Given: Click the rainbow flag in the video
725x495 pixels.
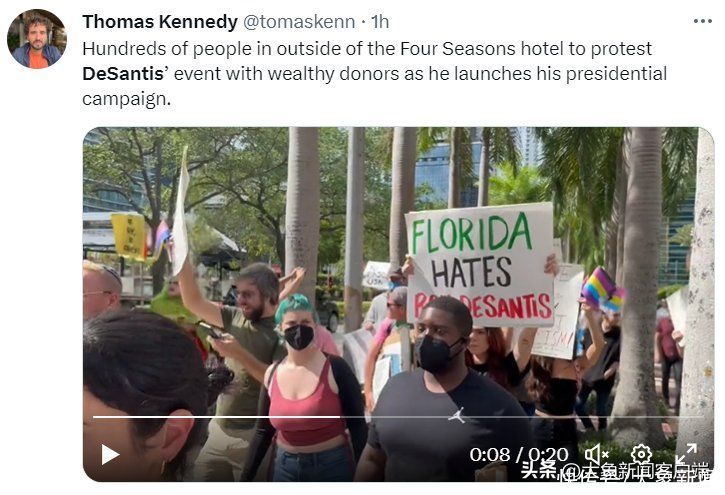Looking at the screenshot, I should coord(602,289).
